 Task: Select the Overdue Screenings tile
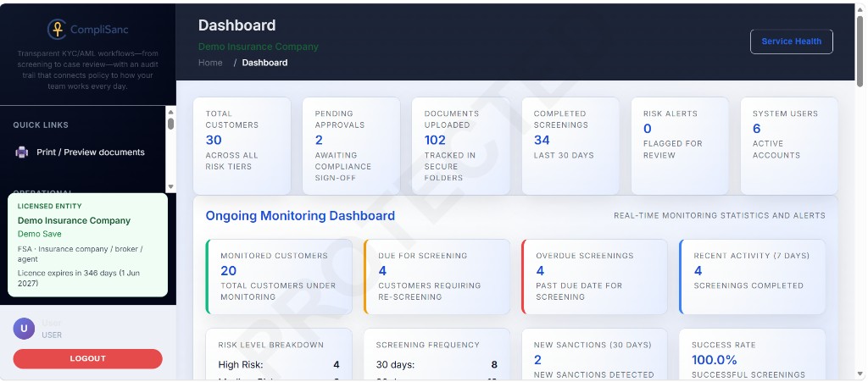(594, 276)
